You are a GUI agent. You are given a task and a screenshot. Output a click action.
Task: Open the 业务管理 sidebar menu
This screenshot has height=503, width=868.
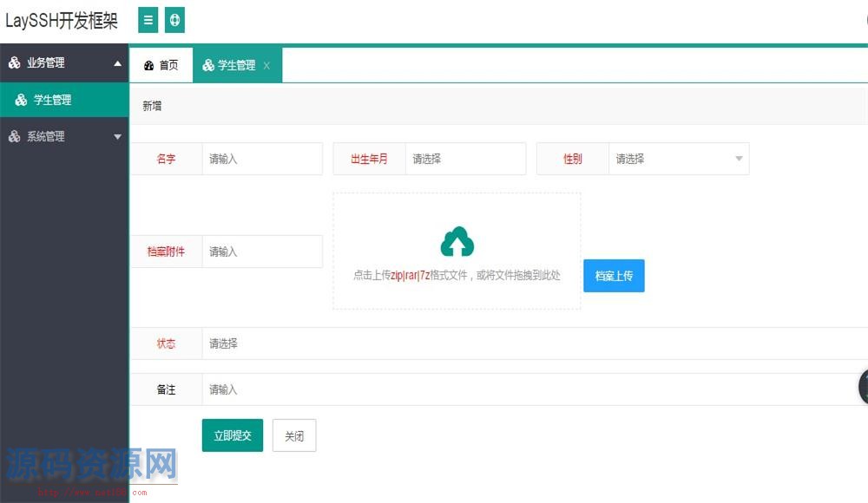point(64,62)
